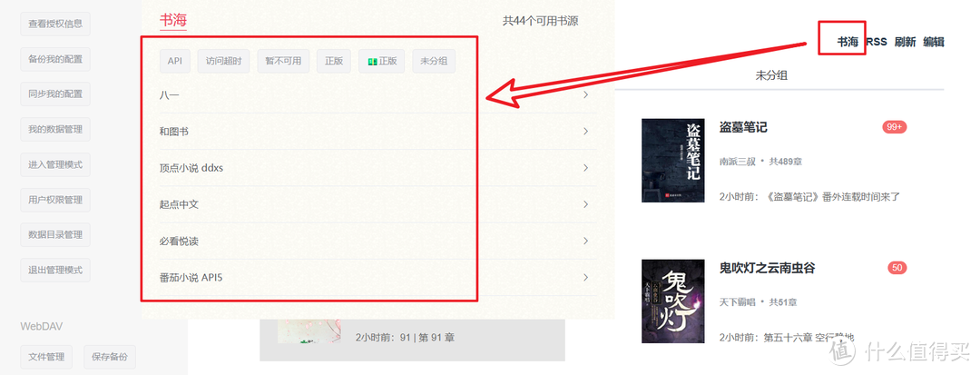Click the chevron beside 番茄小说 API5

(585, 277)
